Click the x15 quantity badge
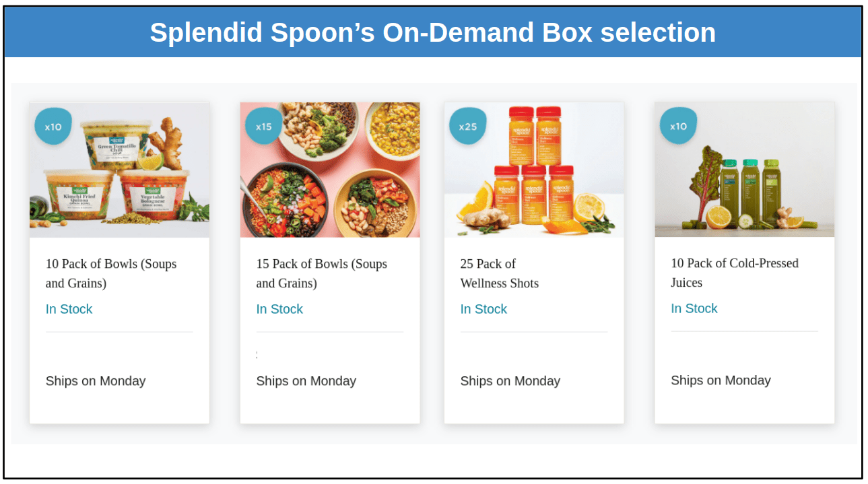The height and width of the screenshot is (484, 868). pos(264,127)
